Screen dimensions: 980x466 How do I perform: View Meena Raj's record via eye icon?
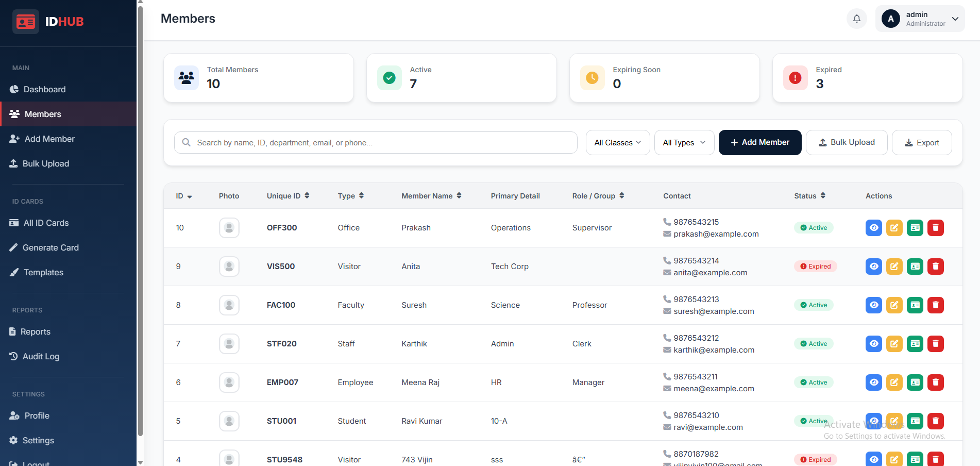[x=873, y=382]
